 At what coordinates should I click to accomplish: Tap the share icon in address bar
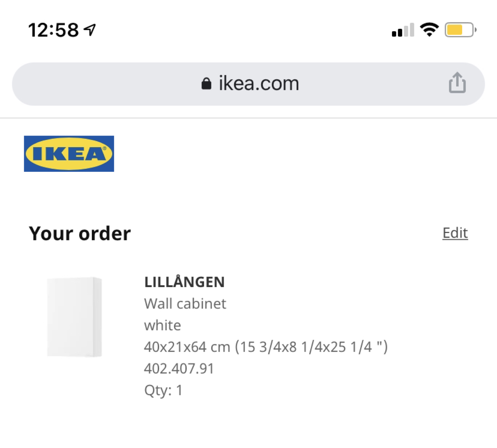(x=457, y=83)
